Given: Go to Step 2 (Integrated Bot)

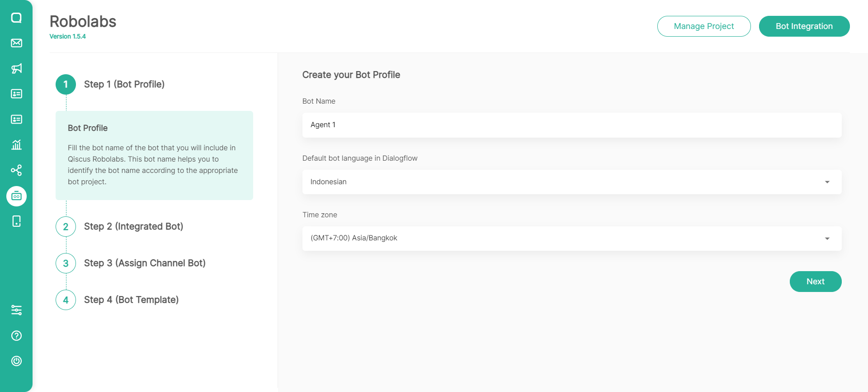Looking at the screenshot, I should pyautogui.click(x=133, y=227).
